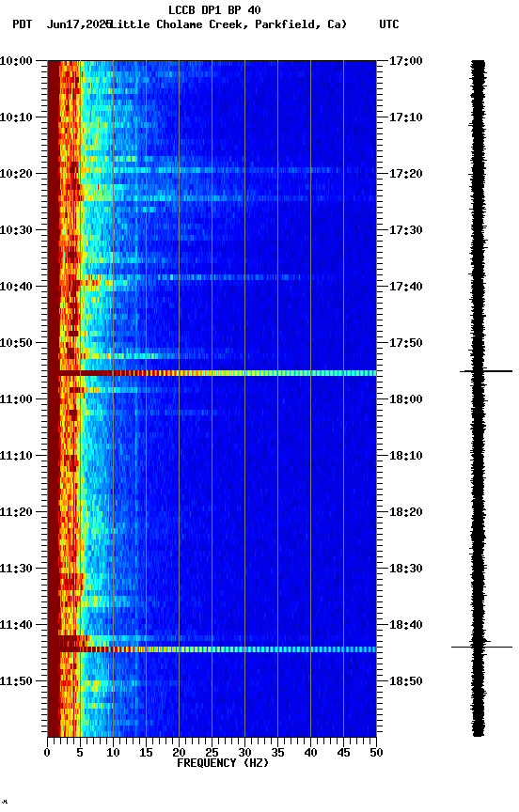The height and width of the screenshot is (812, 519).
Task: Click the "Jun17" date text
Action: pyautogui.click(x=62, y=24)
